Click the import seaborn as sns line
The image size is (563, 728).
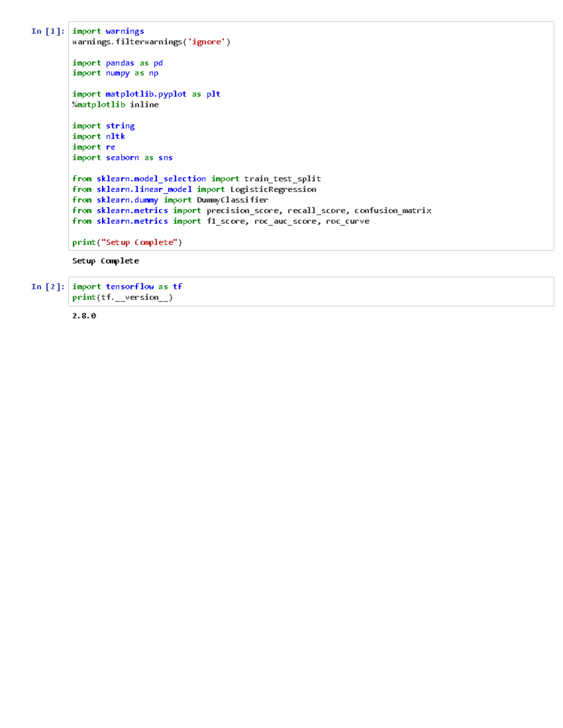pos(122,158)
